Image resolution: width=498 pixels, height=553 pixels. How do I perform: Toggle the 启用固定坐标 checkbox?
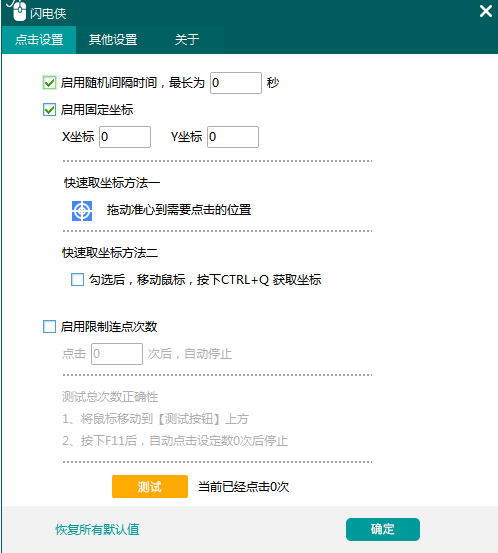(49, 110)
